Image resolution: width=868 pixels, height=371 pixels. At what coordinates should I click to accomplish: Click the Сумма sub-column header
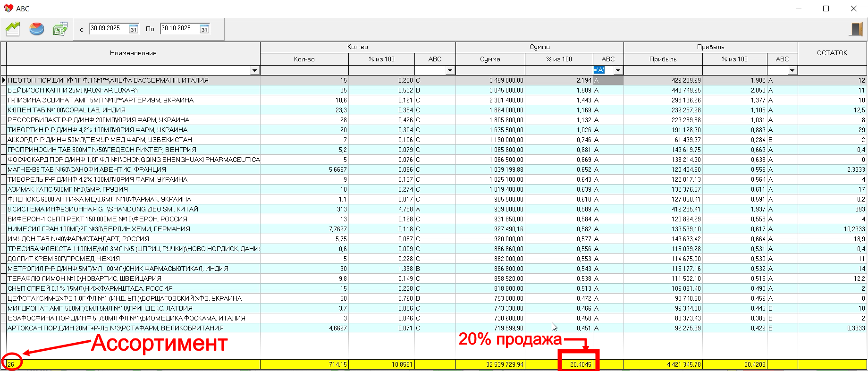pos(490,59)
